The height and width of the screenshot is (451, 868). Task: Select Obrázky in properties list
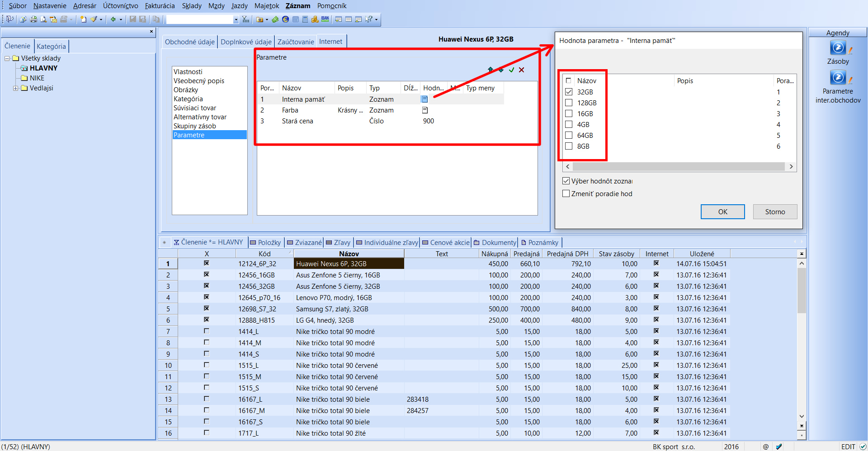click(x=186, y=90)
